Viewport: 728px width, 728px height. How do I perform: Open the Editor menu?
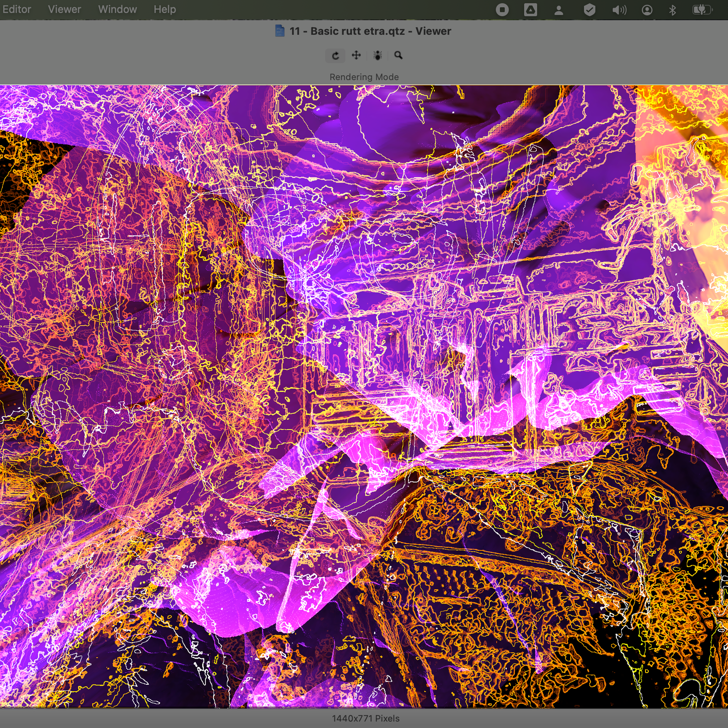[17, 9]
